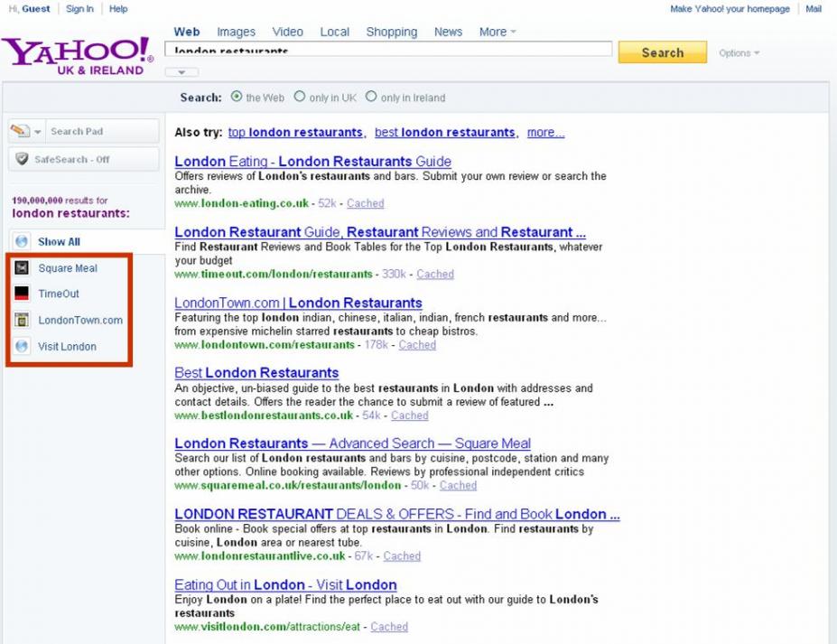Switch to the Web tab
Image resolution: width=837 pixels, height=644 pixels.
(x=187, y=32)
